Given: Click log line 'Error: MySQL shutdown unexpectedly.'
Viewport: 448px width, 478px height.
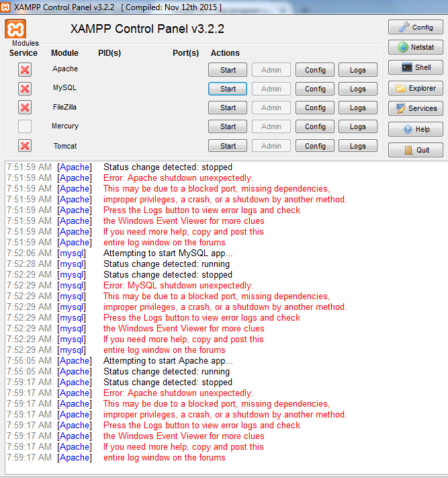Looking at the screenshot, I should tap(178, 285).
